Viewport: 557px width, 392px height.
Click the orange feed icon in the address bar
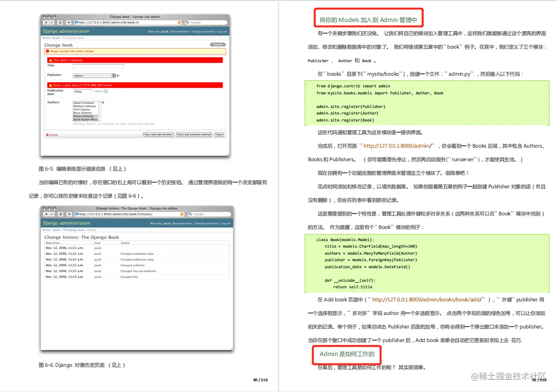[x=179, y=22]
